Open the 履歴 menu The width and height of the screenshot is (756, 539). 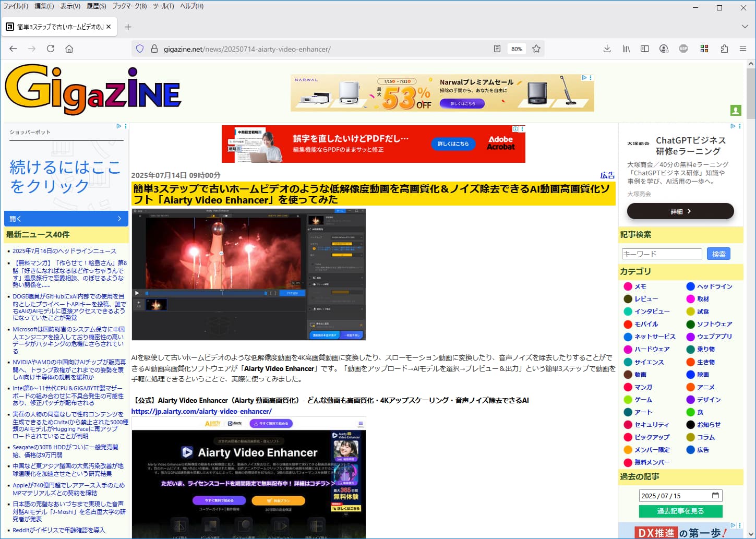96,6
